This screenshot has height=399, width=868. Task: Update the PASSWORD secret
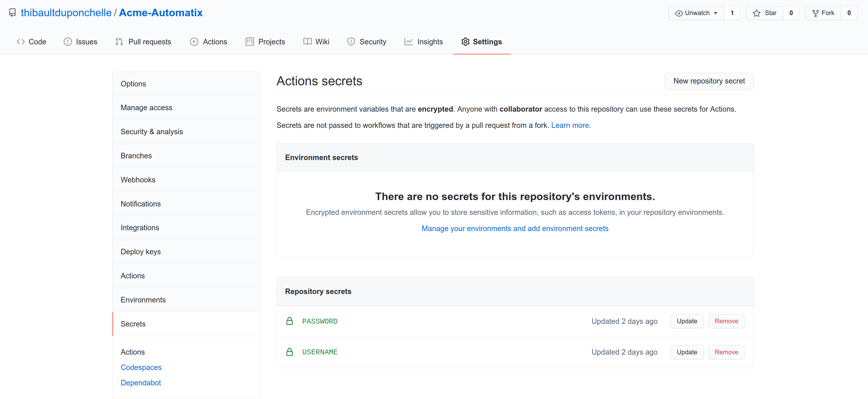tap(687, 321)
